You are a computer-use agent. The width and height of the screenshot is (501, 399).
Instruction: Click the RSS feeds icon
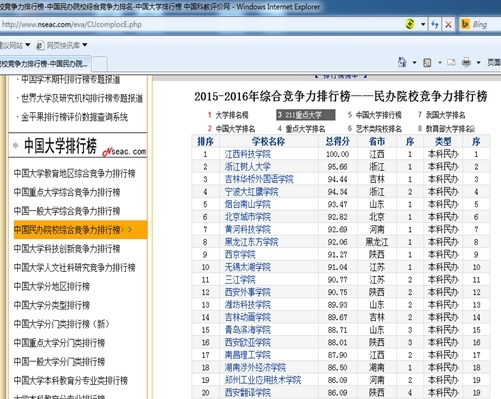[427, 62]
